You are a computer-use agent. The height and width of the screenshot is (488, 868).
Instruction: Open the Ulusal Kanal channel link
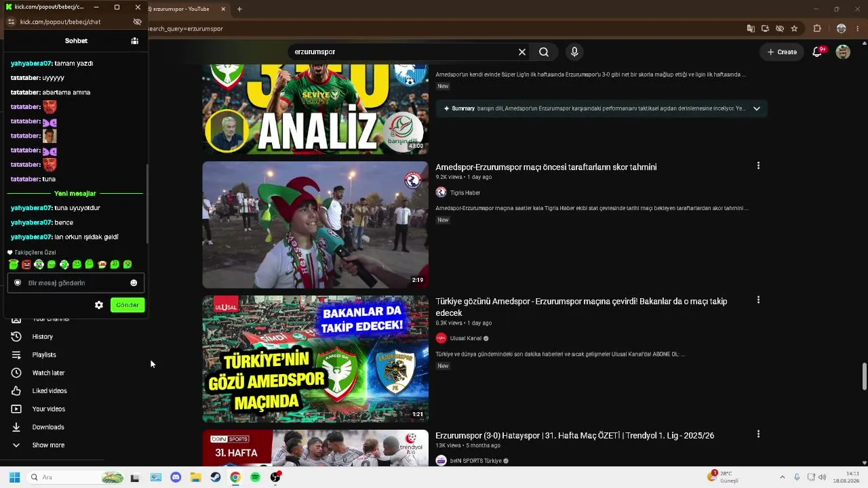coord(466,338)
